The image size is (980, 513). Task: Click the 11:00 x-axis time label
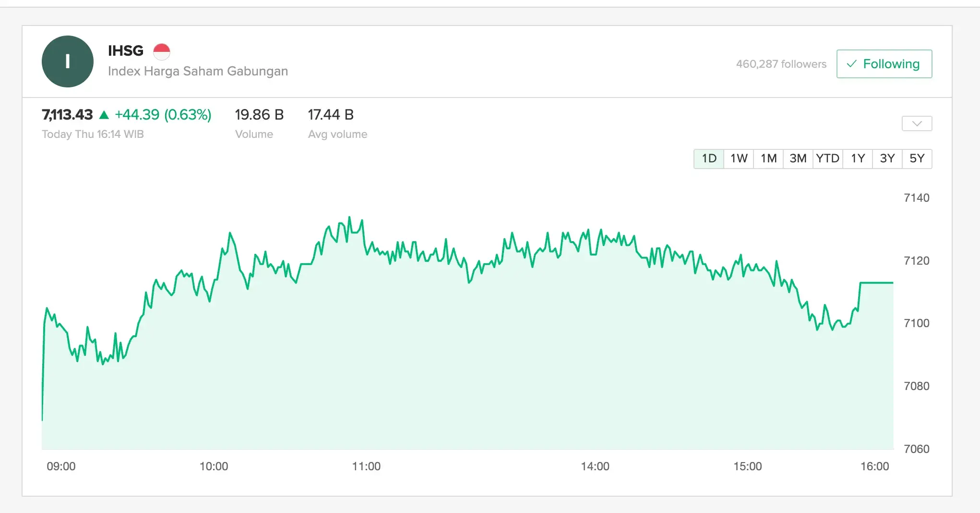pyautogui.click(x=366, y=466)
